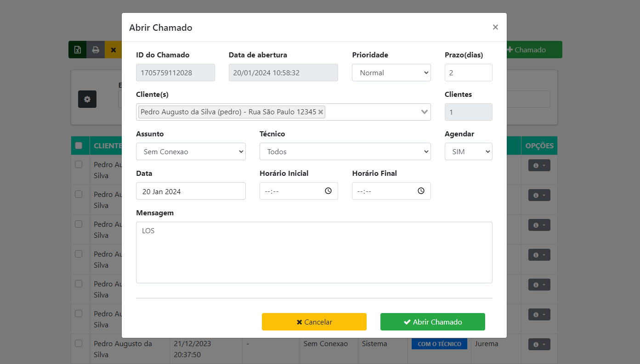The width and height of the screenshot is (640, 364).
Task: Remove Pedro Augusto da Silva client tag
Action: [321, 112]
